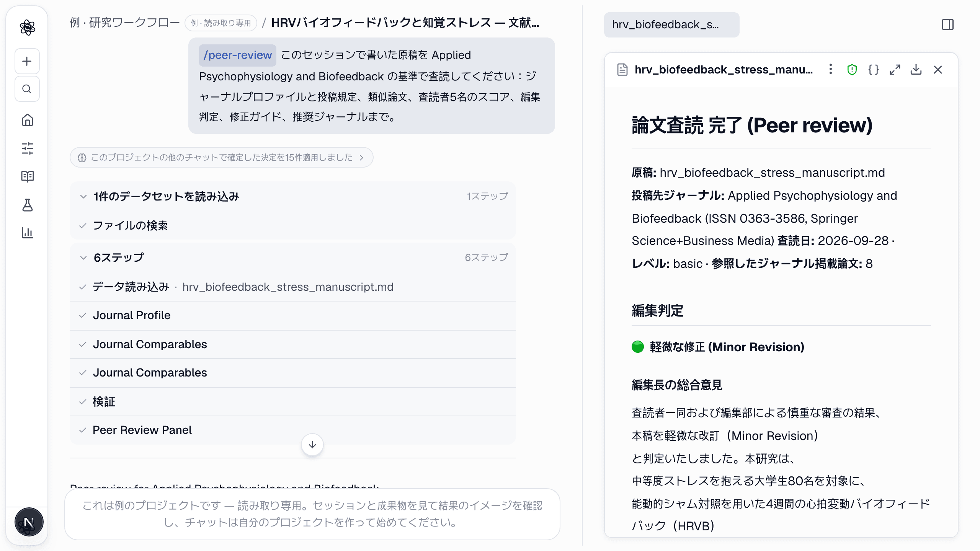Go to home via sidebar house icon
Image resolution: width=980 pixels, height=551 pixels.
pyautogui.click(x=27, y=120)
